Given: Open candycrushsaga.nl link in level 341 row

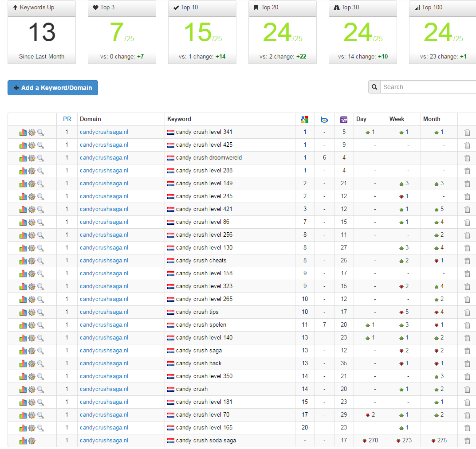Looking at the screenshot, I should 104,132.
